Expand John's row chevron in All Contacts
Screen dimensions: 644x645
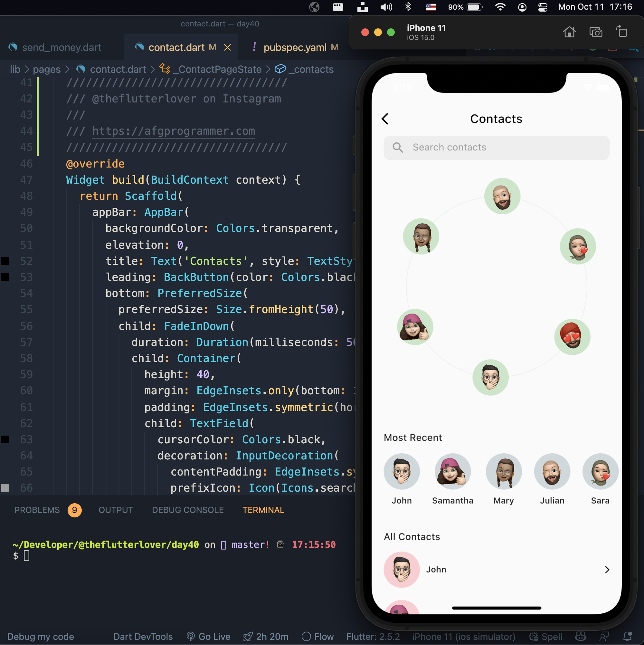click(607, 570)
